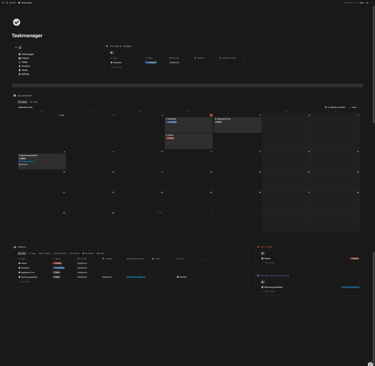Click the purple Deadline Overview heading icon
375x366 pixels.
258,276
